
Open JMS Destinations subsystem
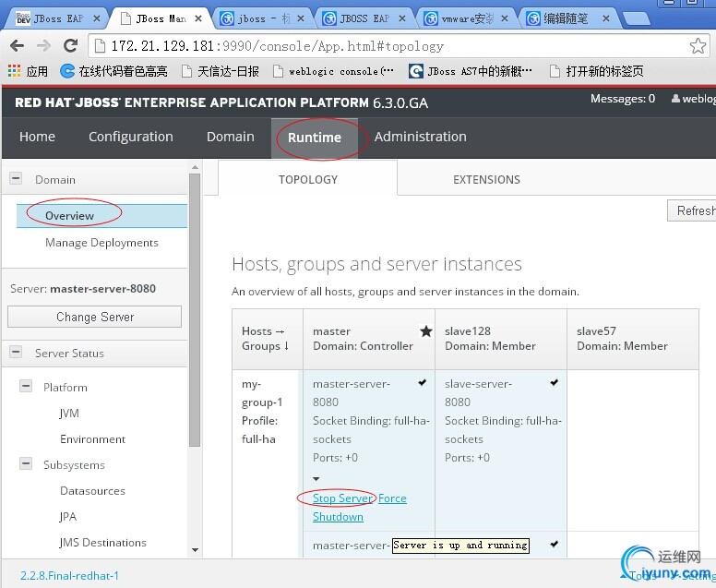click(102, 543)
